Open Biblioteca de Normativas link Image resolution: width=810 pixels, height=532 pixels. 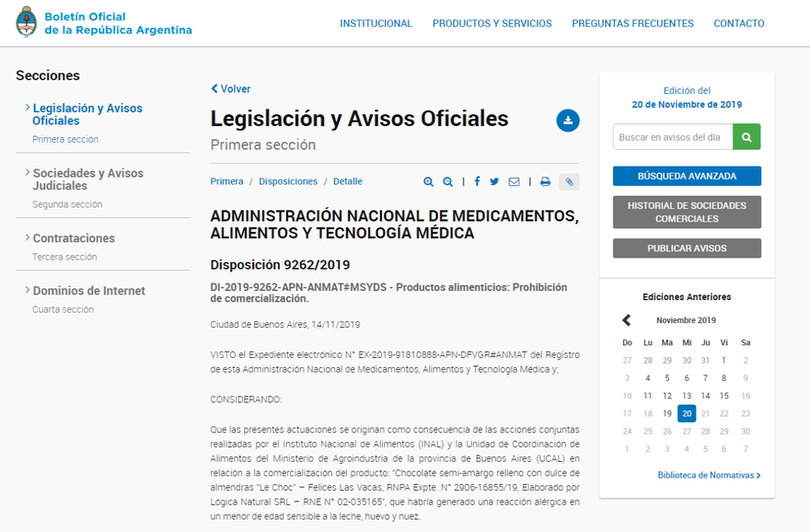pyautogui.click(x=709, y=475)
